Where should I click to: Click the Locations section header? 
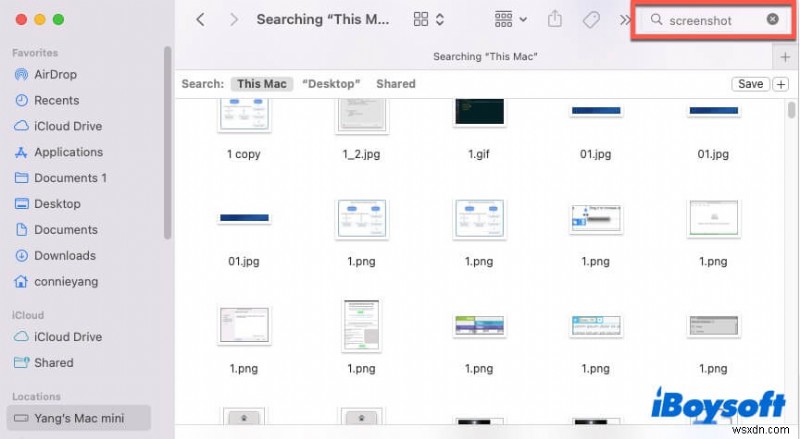pos(36,396)
